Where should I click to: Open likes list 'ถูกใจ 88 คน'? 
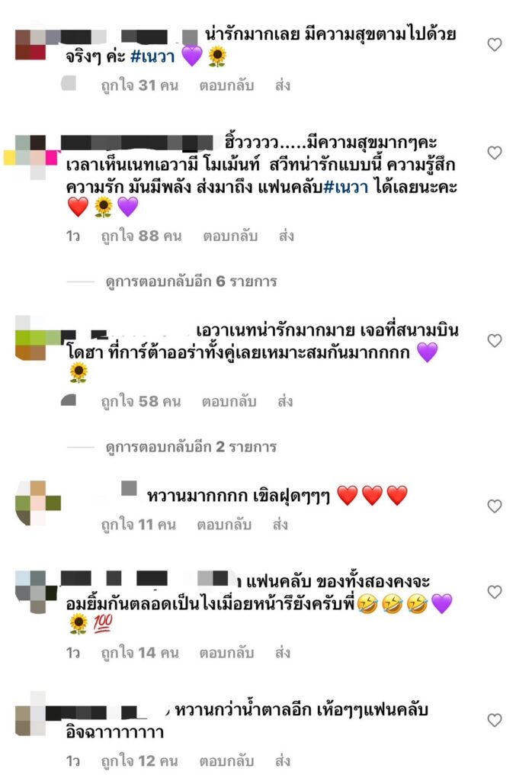[141, 236]
